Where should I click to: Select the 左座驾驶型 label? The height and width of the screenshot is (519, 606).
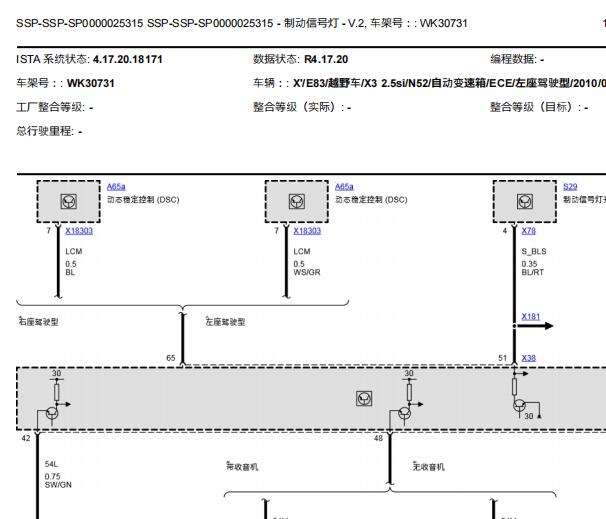coord(225,322)
